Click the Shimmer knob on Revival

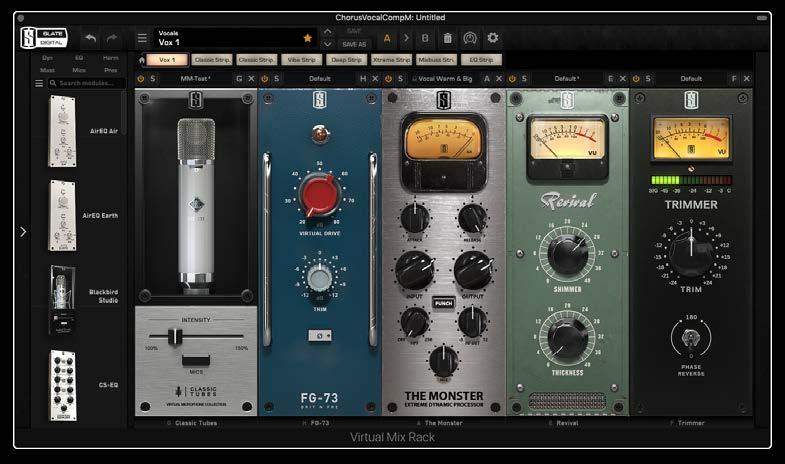(567, 254)
